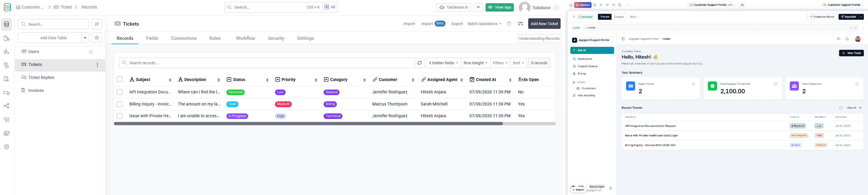The height and width of the screenshot is (195, 868).
Task: Check the API Integration Docu... row checkbox
Action: click(120, 92)
